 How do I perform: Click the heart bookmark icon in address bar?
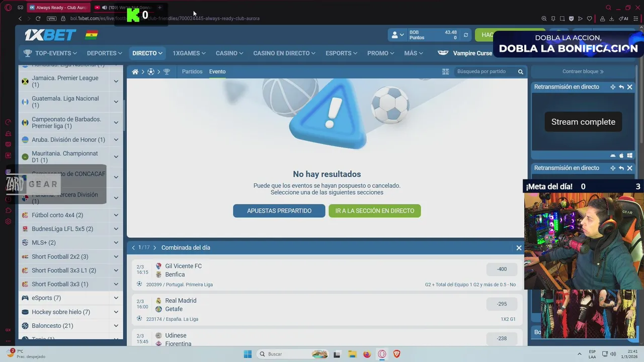(590, 19)
